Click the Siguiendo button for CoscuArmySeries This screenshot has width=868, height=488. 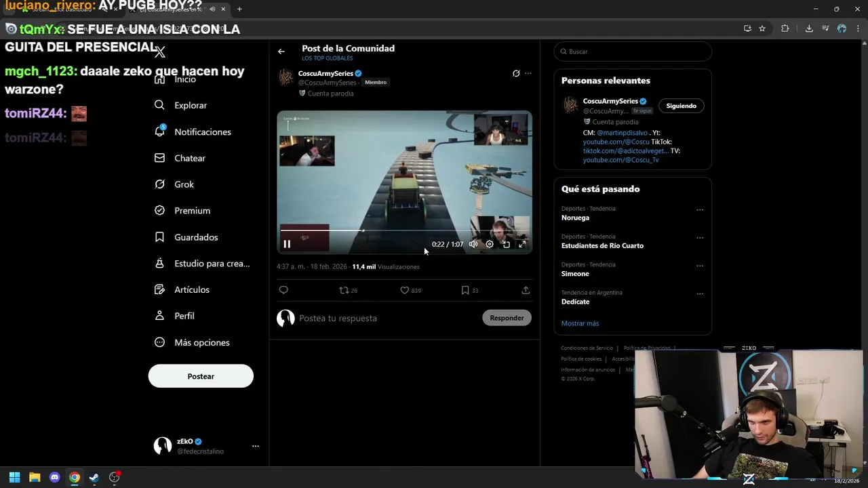pyautogui.click(x=681, y=106)
